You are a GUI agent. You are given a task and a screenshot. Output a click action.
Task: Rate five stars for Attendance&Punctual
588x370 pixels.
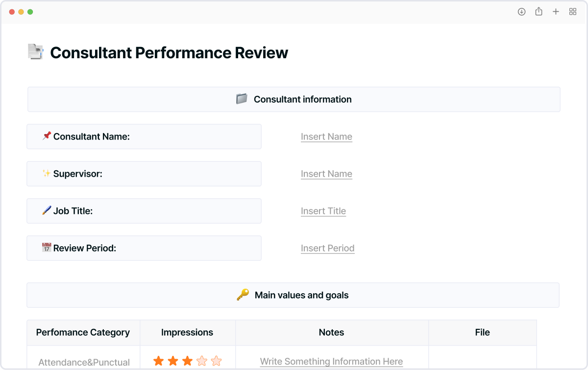click(216, 361)
